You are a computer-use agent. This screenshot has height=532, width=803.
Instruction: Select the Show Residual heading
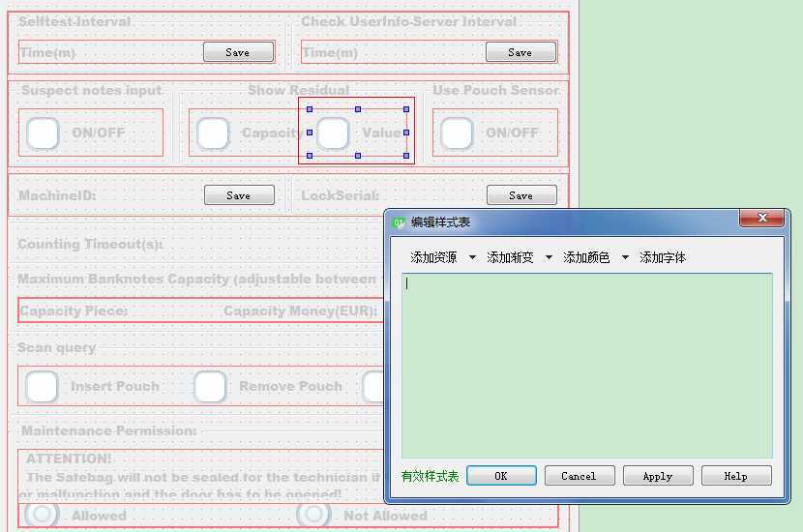coord(298,90)
